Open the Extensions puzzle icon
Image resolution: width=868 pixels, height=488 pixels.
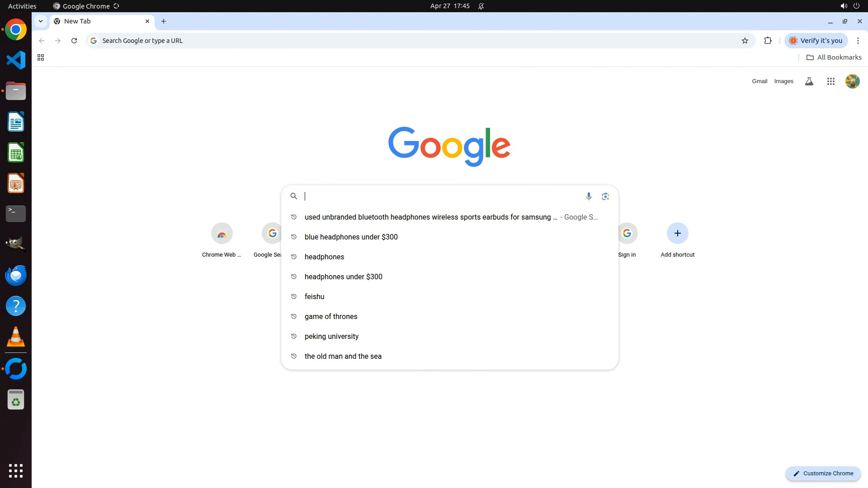tap(768, 41)
